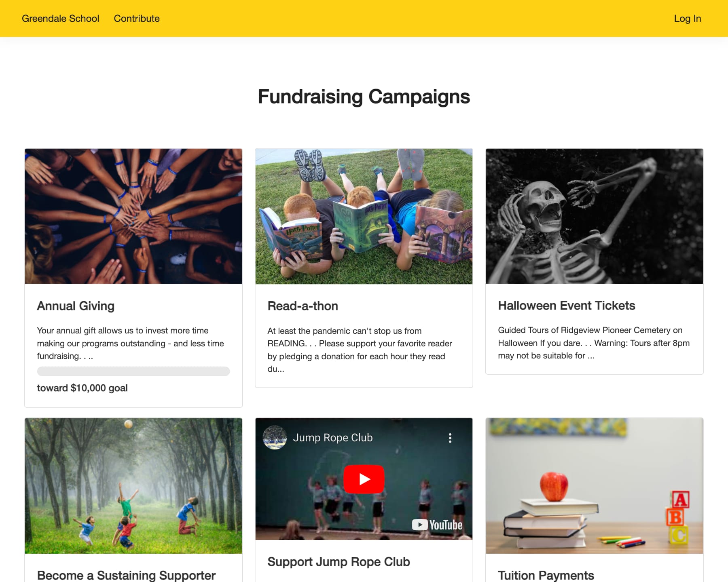The image size is (728, 582).
Task: Click the Jump Rope Club channel avatar
Action: tap(275, 438)
